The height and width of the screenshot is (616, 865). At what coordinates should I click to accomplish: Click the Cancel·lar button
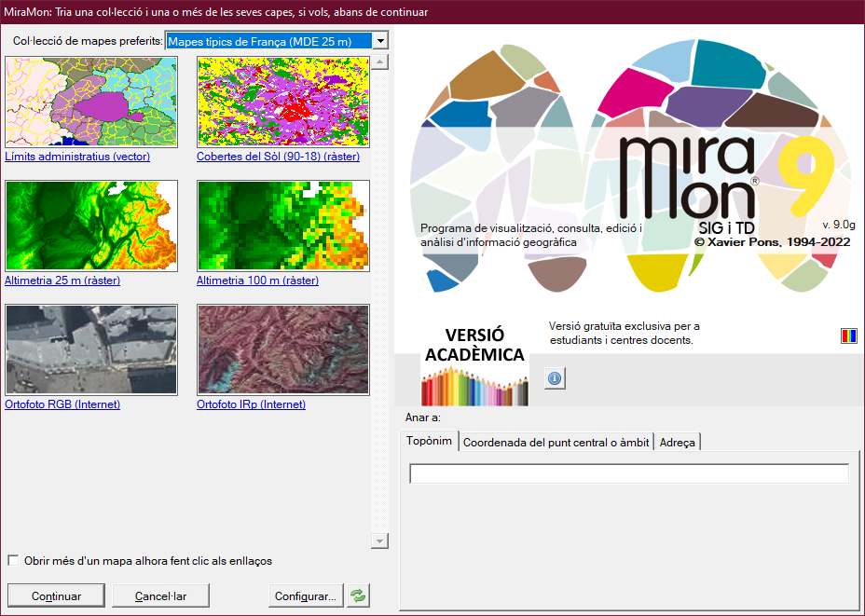pyautogui.click(x=160, y=596)
